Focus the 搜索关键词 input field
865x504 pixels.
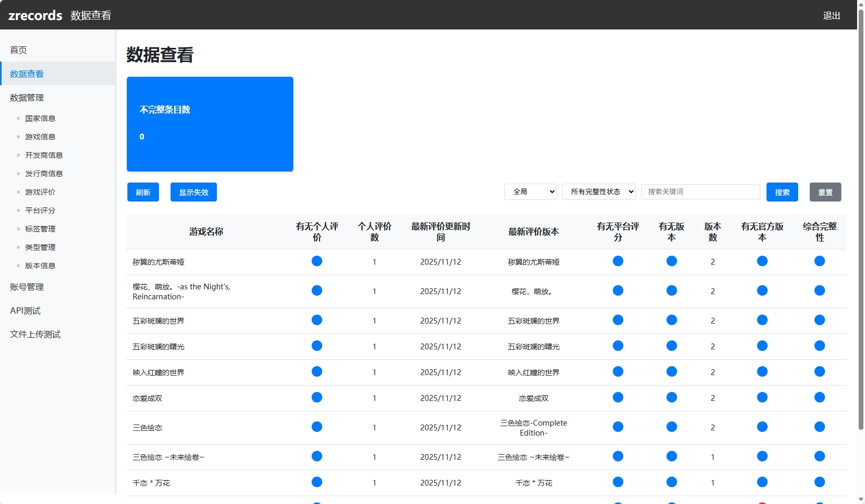coord(700,191)
